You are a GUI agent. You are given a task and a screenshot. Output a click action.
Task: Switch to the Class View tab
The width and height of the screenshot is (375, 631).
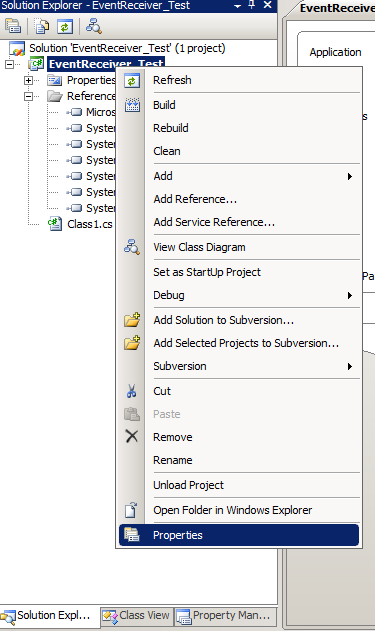[x=136, y=616]
